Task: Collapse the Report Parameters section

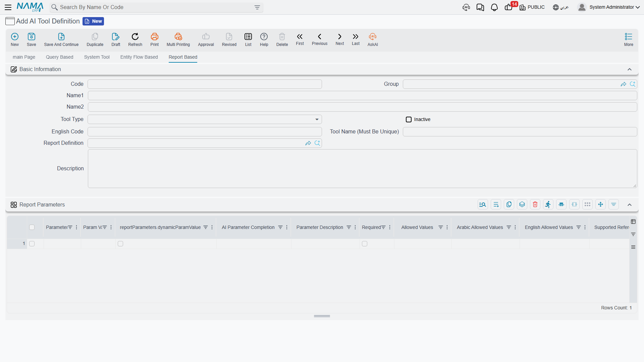Action: [630, 205]
